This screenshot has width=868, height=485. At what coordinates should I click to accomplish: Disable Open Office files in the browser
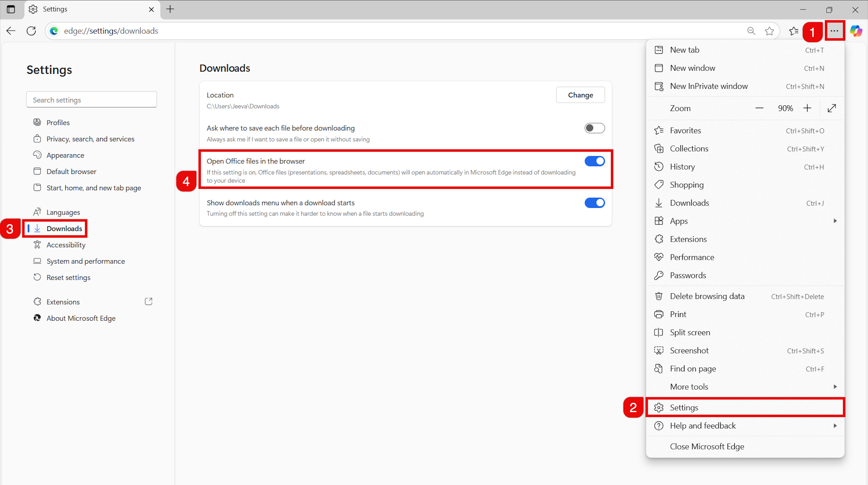click(594, 161)
